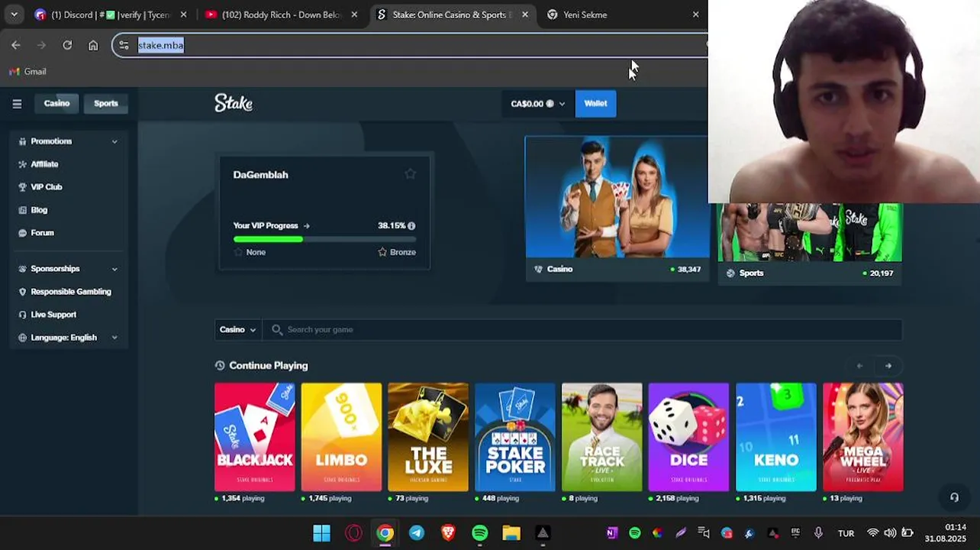The width and height of the screenshot is (980, 550).
Task: Select the Casino top tab
Action: pos(56,103)
